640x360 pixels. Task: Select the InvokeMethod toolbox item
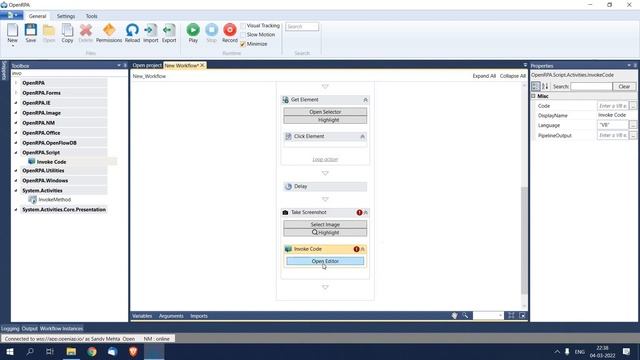point(55,200)
